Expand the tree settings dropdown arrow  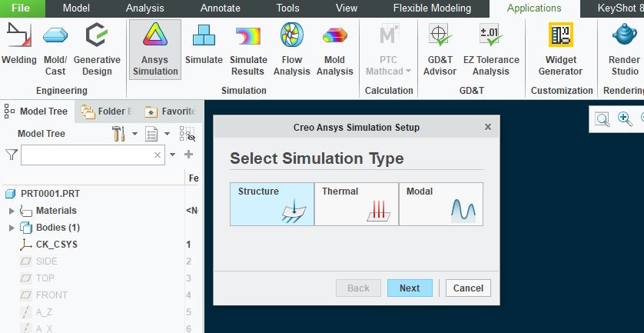(x=134, y=134)
